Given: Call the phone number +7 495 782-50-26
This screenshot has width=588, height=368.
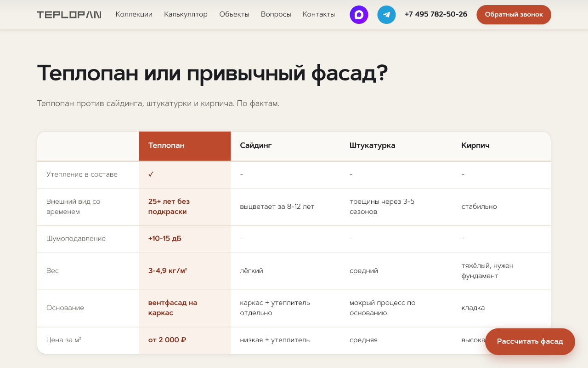Looking at the screenshot, I should [436, 14].
